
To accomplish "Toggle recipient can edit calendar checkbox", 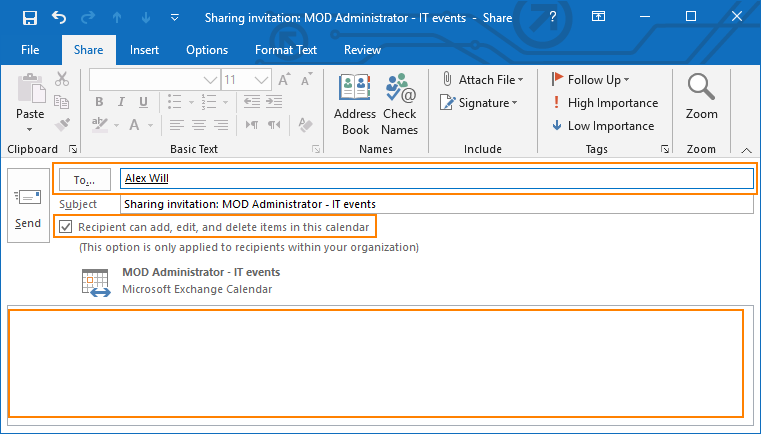I will pyautogui.click(x=66, y=227).
